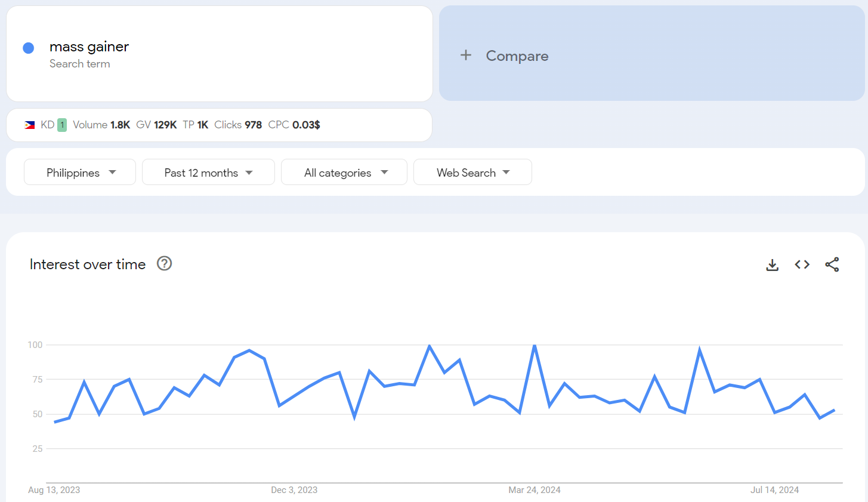
Task: Open help beside Interest over time
Action: point(164,264)
